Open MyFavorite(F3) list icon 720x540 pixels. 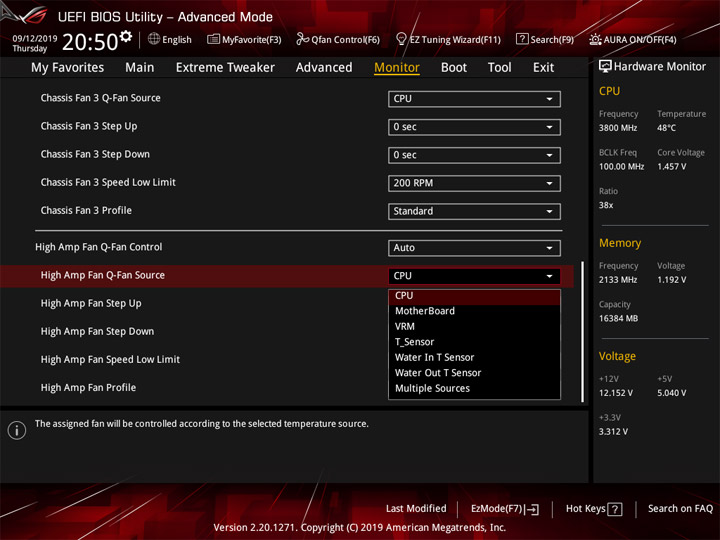pos(213,39)
